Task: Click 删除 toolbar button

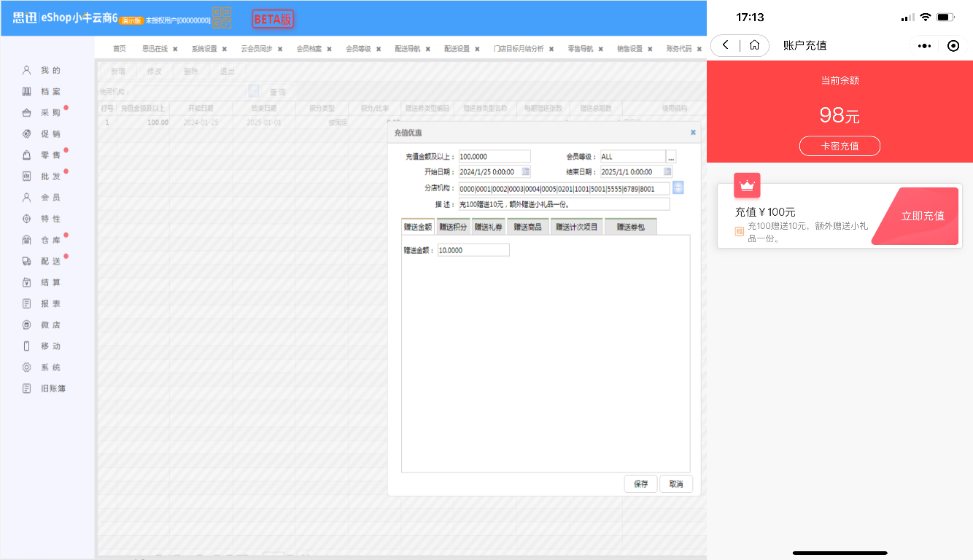Action: tap(190, 71)
